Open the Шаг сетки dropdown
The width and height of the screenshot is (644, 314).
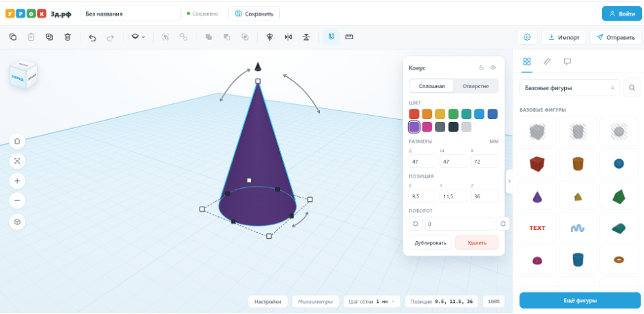pyautogui.click(x=372, y=302)
